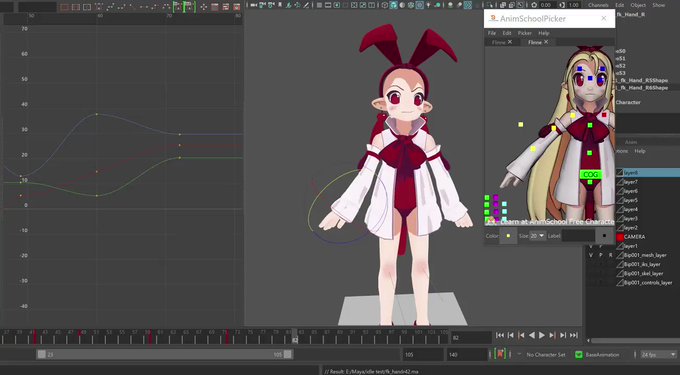Toggle Smooth Shade All in viewport

(x=393, y=5)
